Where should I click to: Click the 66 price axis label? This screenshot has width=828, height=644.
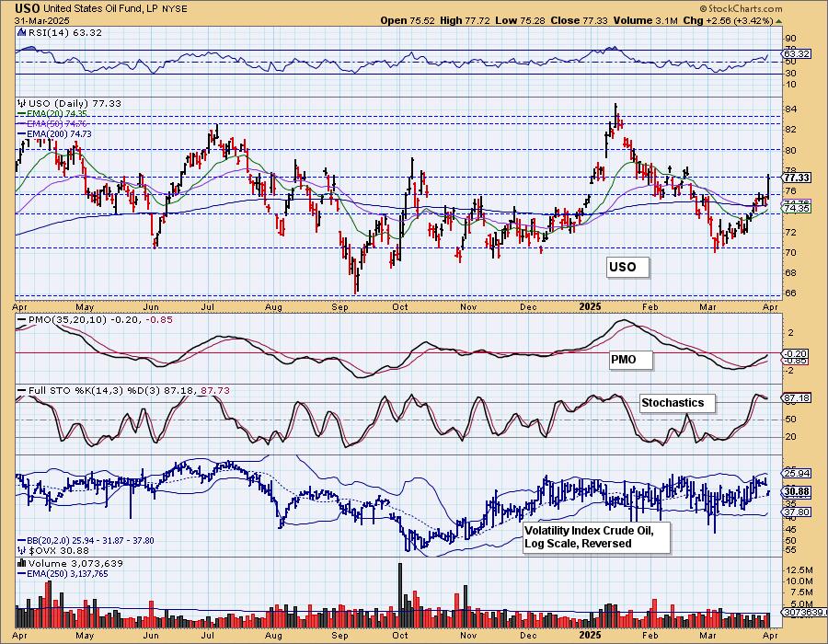[791, 293]
